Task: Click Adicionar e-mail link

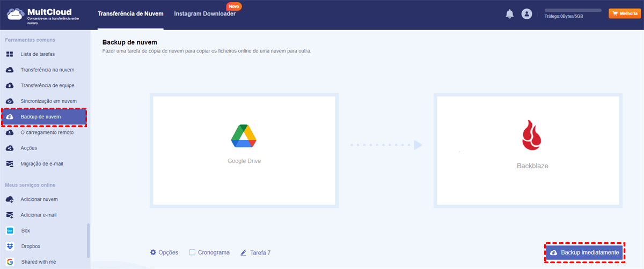Action: click(x=38, y=215)
